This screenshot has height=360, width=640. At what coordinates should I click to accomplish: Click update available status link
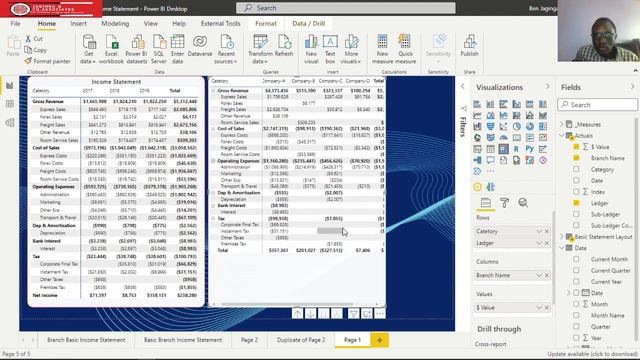click(x=592, y=354)
